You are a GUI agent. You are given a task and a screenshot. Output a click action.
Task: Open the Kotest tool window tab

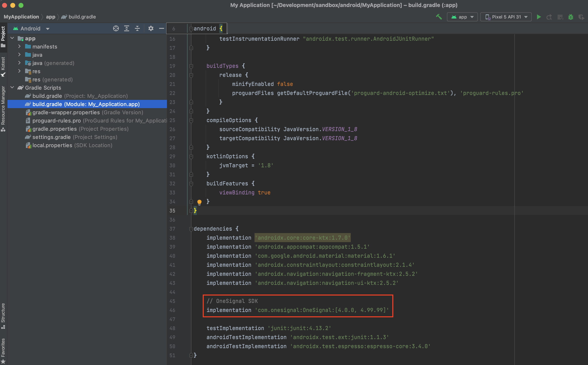pyautogui.click(x=3, y=67)
